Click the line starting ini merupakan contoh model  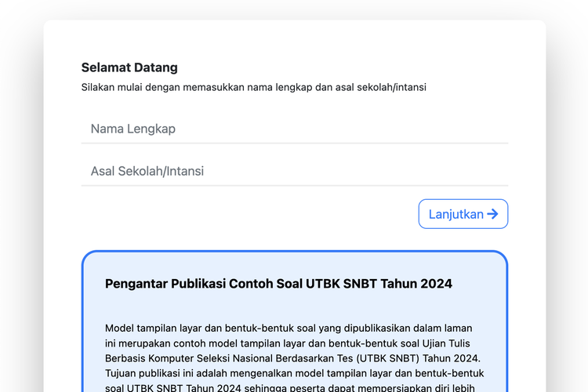(289, 343)
